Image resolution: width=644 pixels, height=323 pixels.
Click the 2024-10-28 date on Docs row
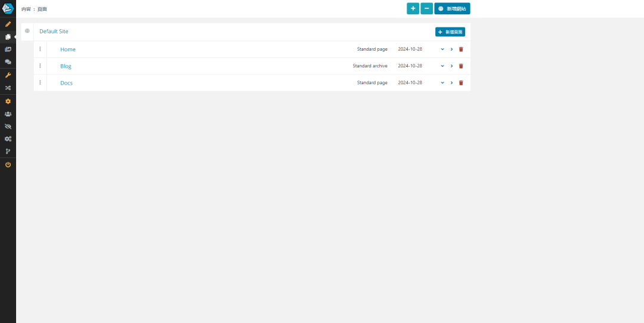pyautogui.click(x=410, y=82)
